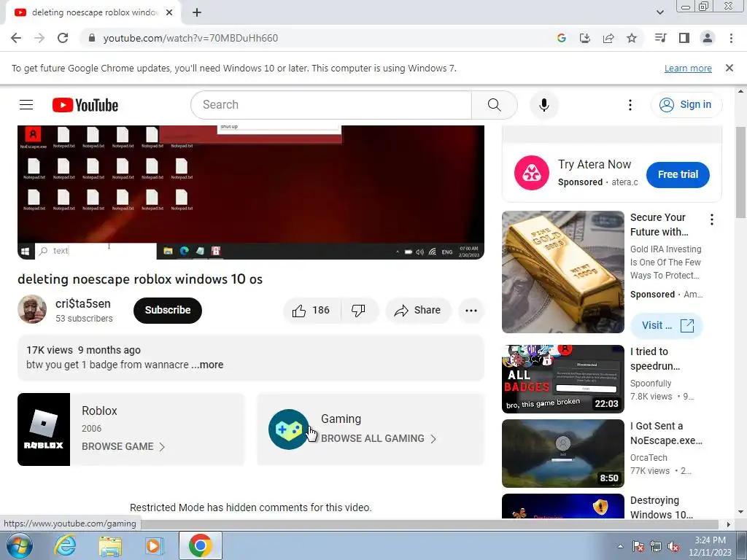
Task: Click the share page icon in address bar
Action: coord(608,38)
